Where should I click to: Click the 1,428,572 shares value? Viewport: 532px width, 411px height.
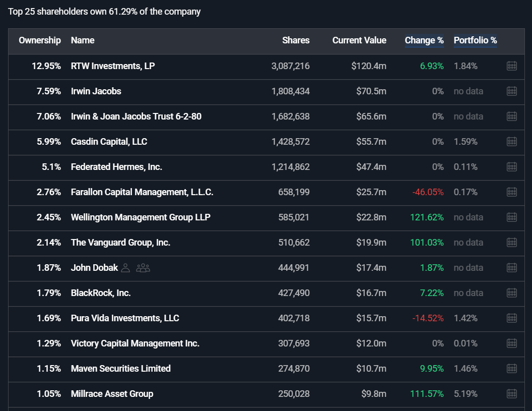coord(290,142)
